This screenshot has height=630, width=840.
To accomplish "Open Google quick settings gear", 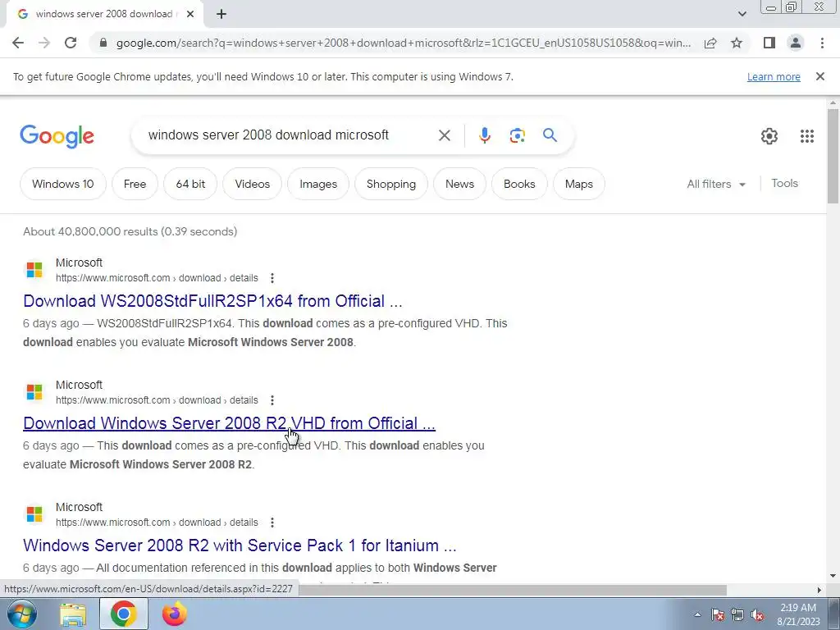I will point(769,136).
